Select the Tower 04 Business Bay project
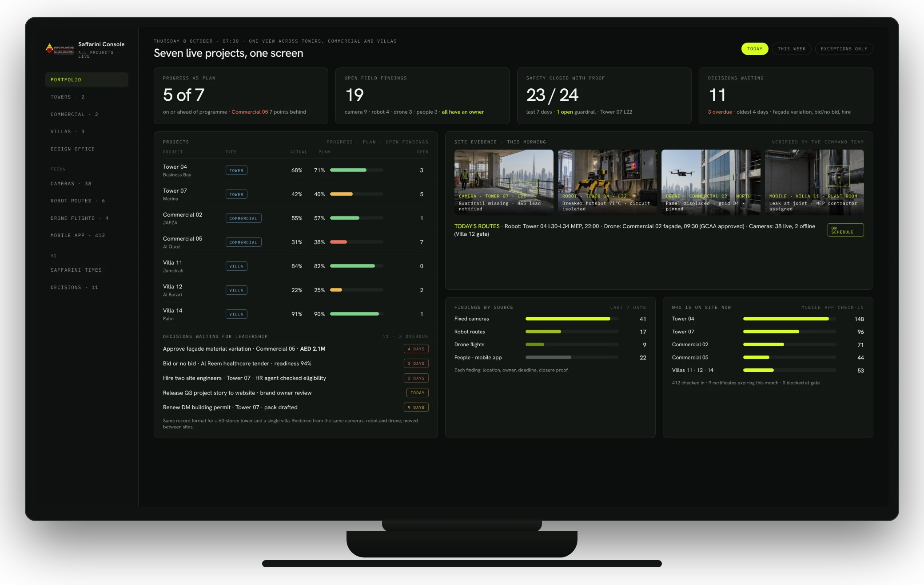Image resolution: width=924 pixels, height=585 pixels. [x=295, y=170]
